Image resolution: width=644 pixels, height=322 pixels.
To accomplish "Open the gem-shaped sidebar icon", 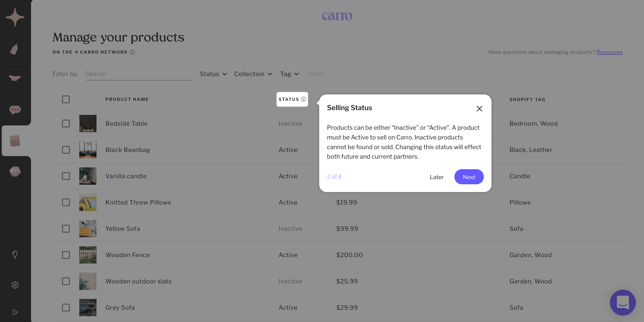I will click(15, 172).
